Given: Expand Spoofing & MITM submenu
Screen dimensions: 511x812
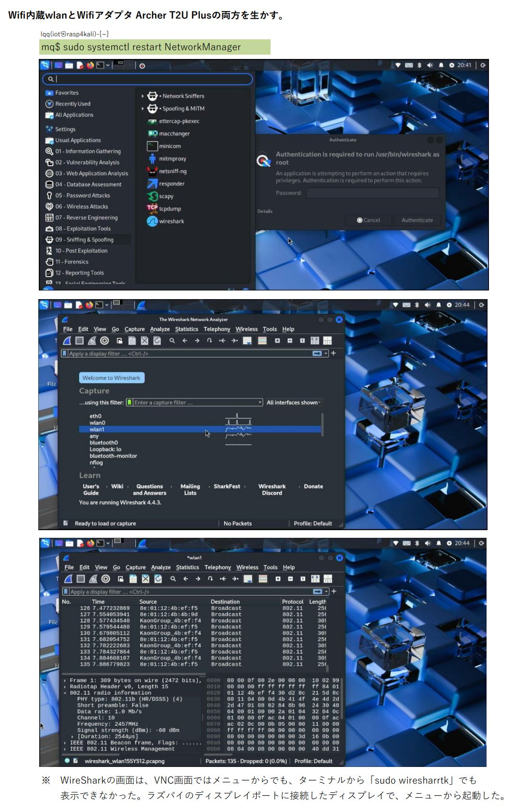Looking at the screenshot, I should [143, 109].
